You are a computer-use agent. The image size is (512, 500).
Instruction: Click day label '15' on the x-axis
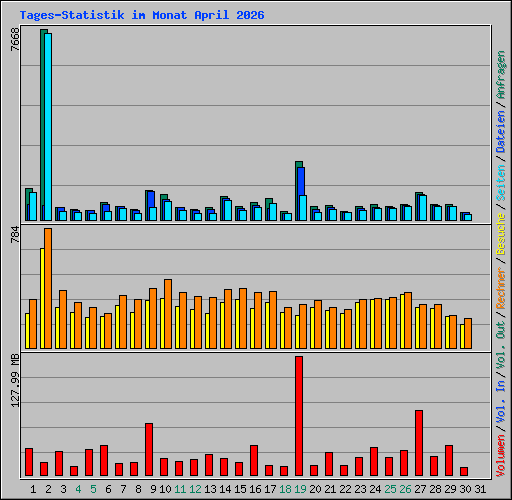(240, 489)
